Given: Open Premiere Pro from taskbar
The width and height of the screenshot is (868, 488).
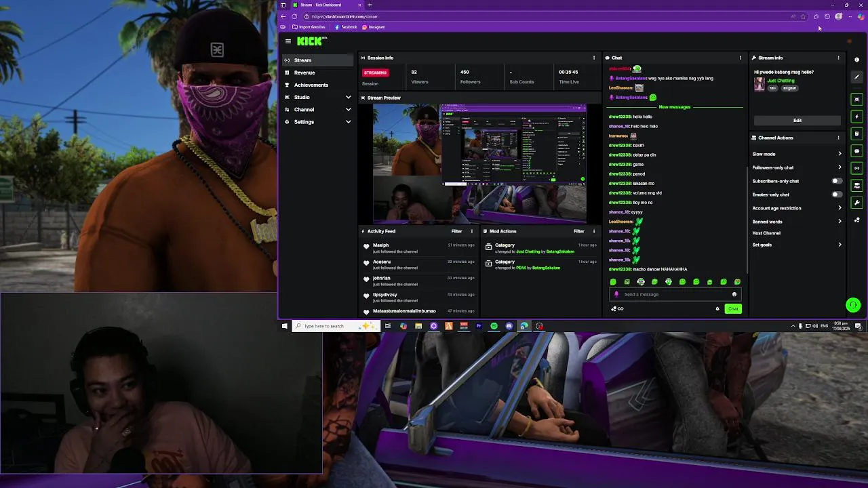Looking at the screenshot, I should tap(479, 326).
